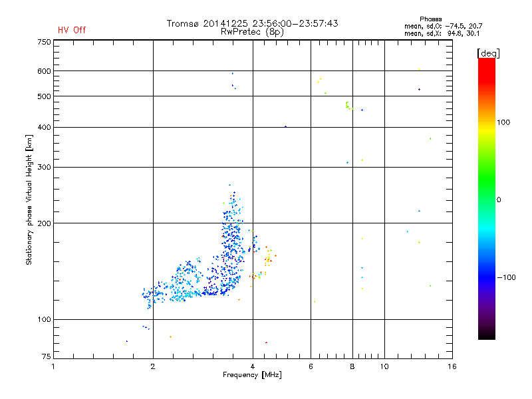532x399 pixels.
Task: Click y-axis tick label '200'
Action: [x=45, y=223]
